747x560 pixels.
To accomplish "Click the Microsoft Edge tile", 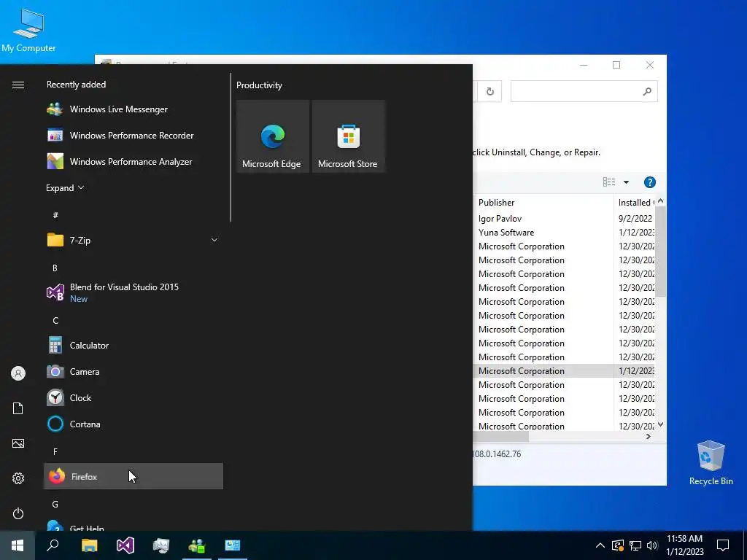I will [x=273, y=136].
